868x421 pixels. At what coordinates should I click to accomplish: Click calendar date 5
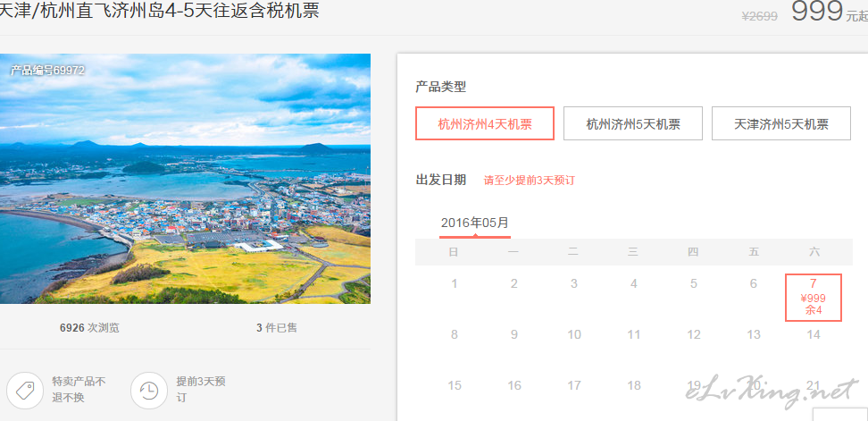tap(694, 284)
